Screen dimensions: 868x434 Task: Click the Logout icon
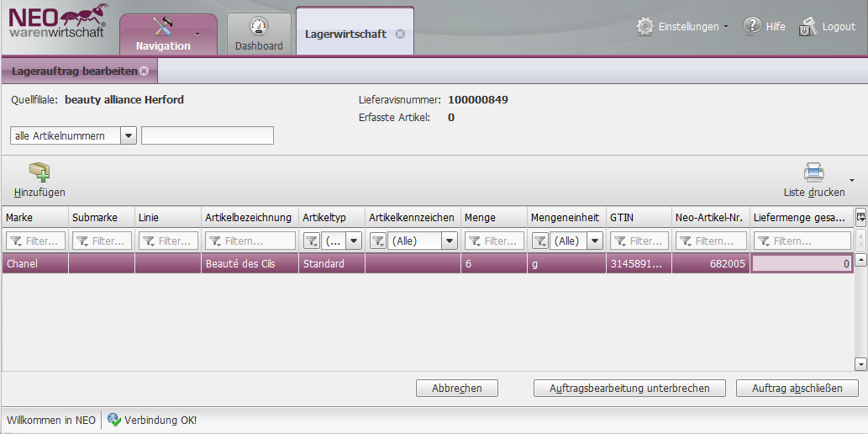(x=808, y=27)
